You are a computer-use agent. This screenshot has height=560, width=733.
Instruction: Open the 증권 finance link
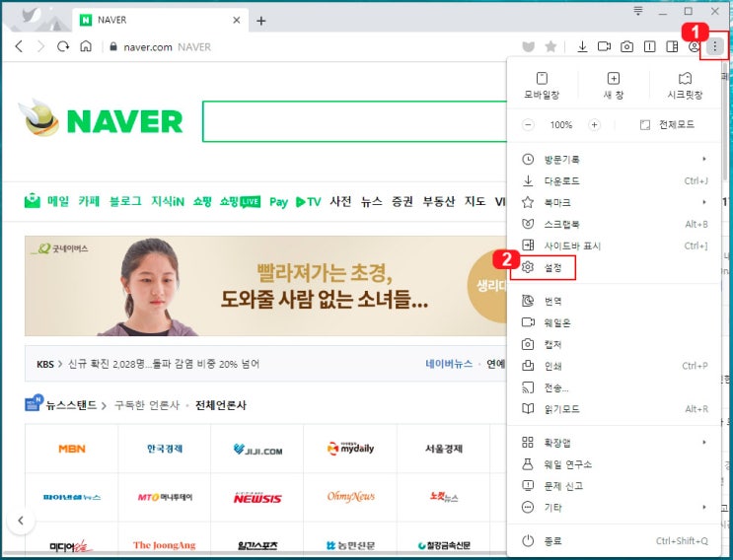pos(403,201)
